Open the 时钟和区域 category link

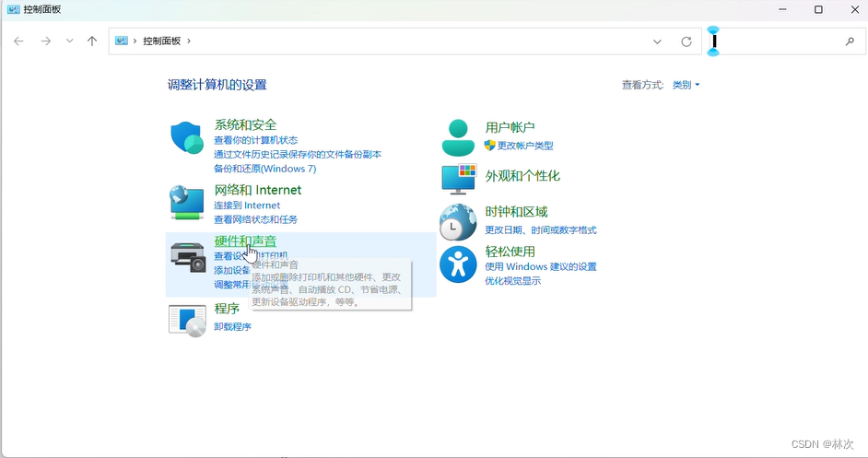click(517, 212)
